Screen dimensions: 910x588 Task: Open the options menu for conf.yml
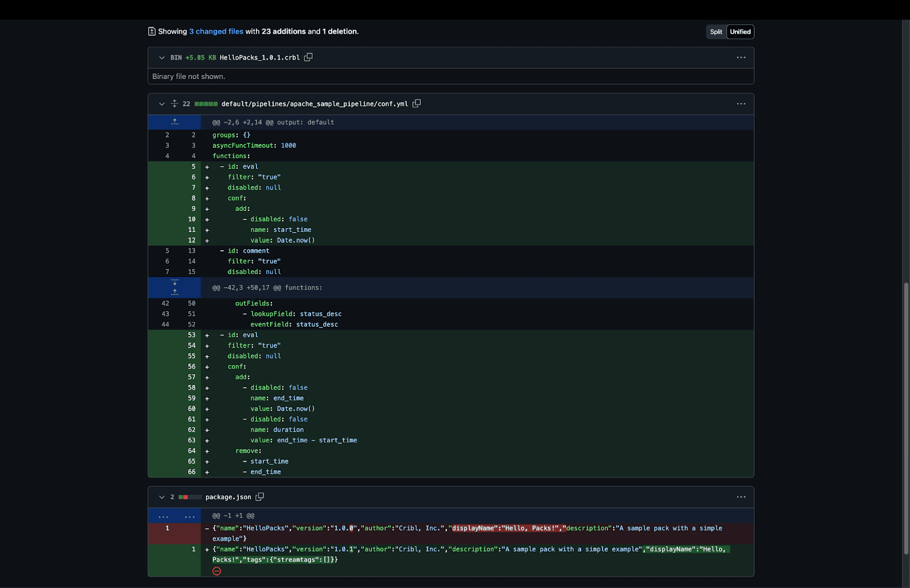pos(741,103)
